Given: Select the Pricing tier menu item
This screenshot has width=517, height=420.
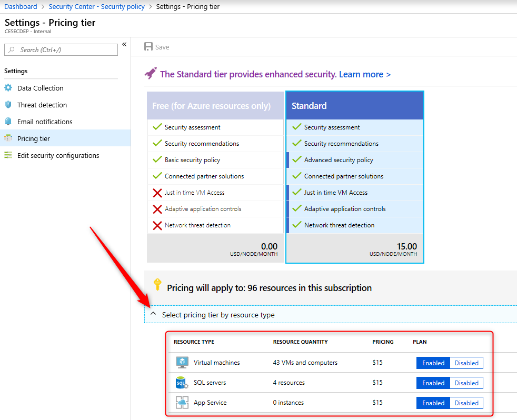Looking at the screenshot, I should [x=65, y=138].
